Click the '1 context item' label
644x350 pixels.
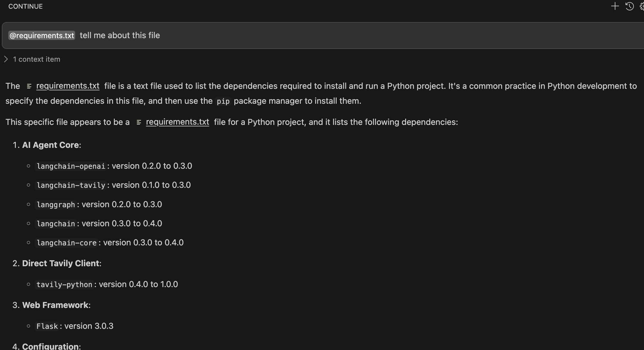pos(37,59)
